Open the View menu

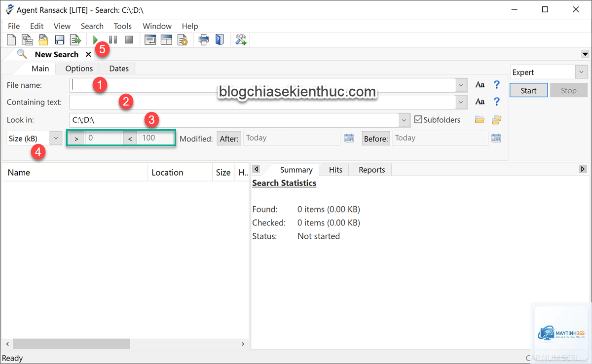tap(62, 26)
